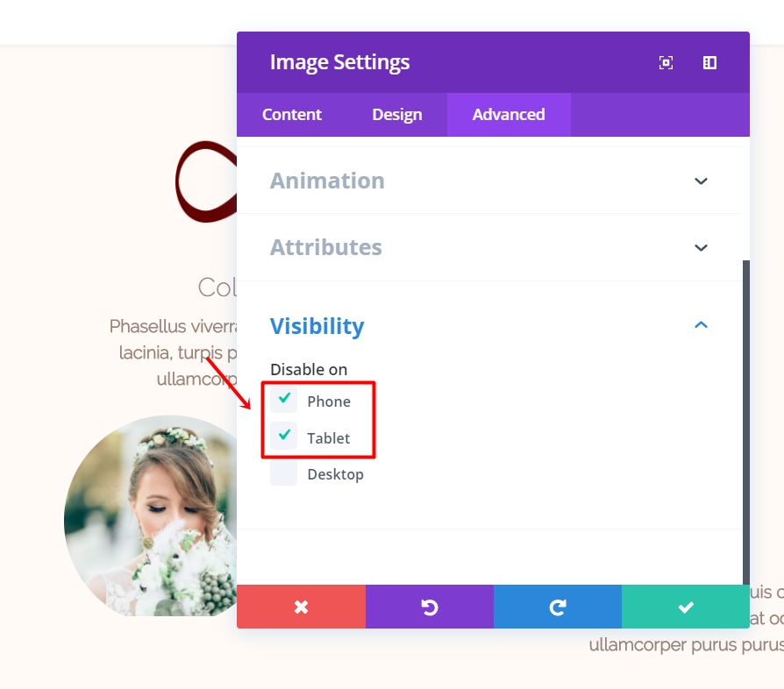The image size is (784, 689).
Task: Click the Animation section heading
Action: pyautogui.click(x=327, y=181)
